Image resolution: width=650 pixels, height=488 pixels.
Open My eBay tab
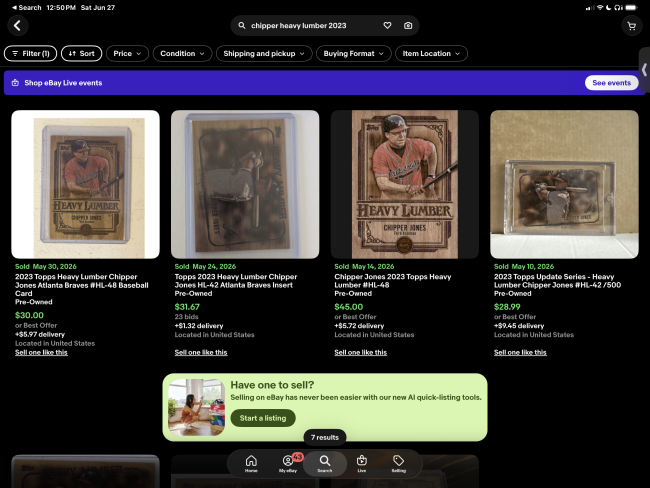288,464
